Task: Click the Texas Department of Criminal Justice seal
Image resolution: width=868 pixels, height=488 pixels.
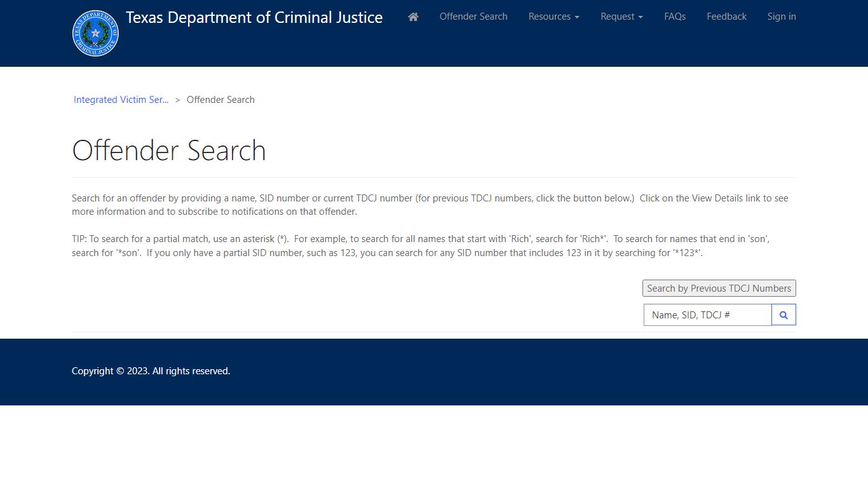Action: pyautogui.click(x=95, y=33)
